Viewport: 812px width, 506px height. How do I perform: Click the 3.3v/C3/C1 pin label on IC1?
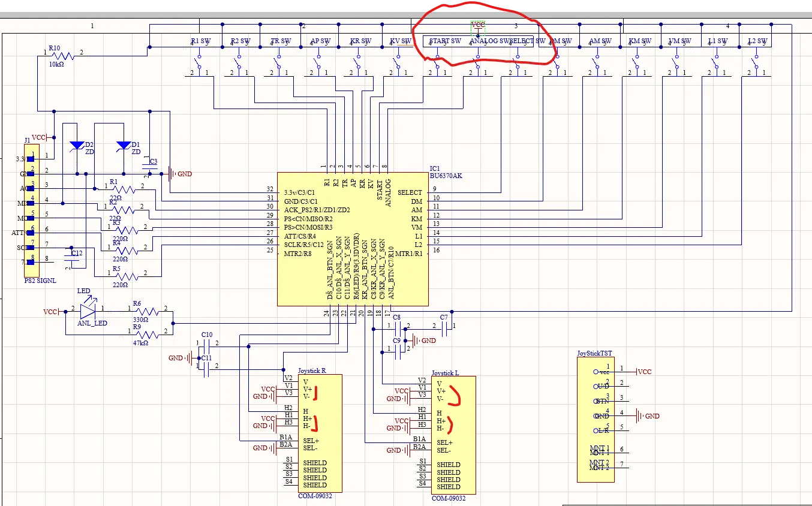pyautogui.click(x=300, y=192)
